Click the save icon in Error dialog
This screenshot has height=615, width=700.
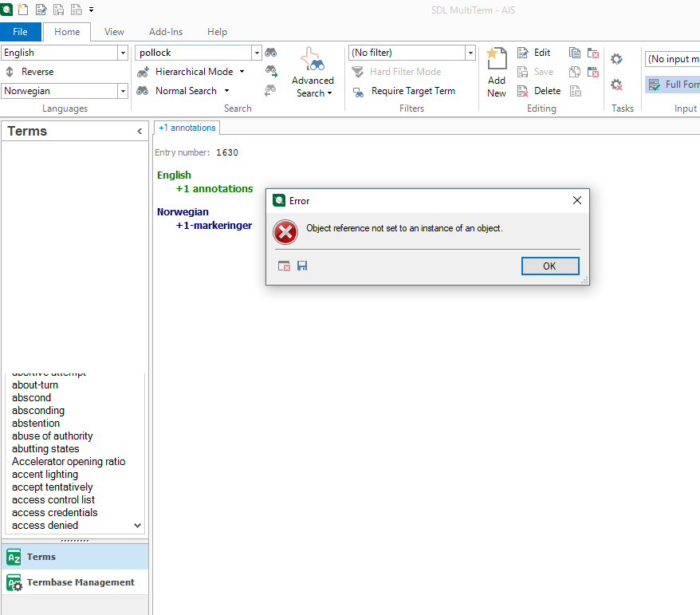pyautogui.click(x=302, y=266)
